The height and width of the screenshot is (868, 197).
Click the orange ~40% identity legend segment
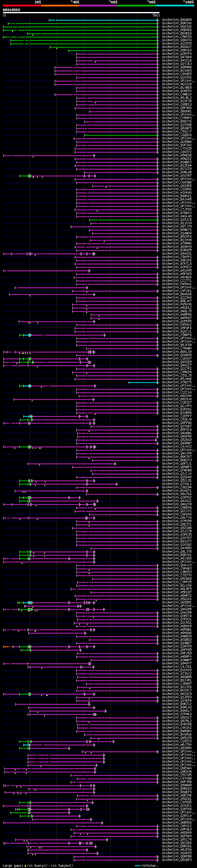(x=60, y=6)
